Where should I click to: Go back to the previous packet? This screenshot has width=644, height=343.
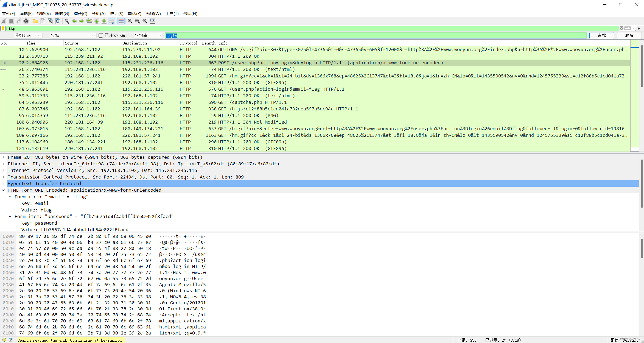point(74,21)
